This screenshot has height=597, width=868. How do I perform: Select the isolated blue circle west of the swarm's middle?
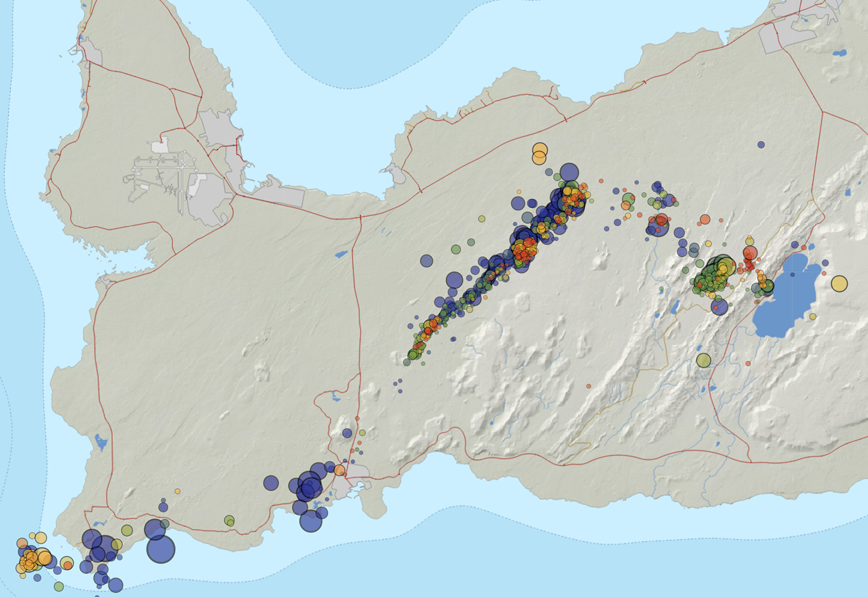[426, 261]
